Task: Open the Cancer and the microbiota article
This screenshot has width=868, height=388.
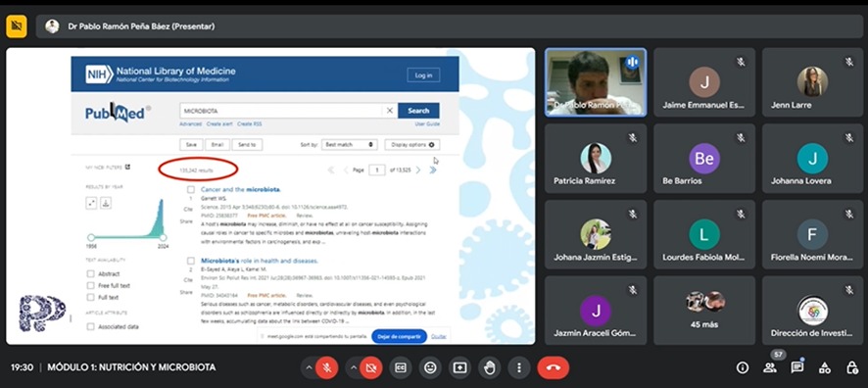Action: pyautogui.click(x=241, y=189)
